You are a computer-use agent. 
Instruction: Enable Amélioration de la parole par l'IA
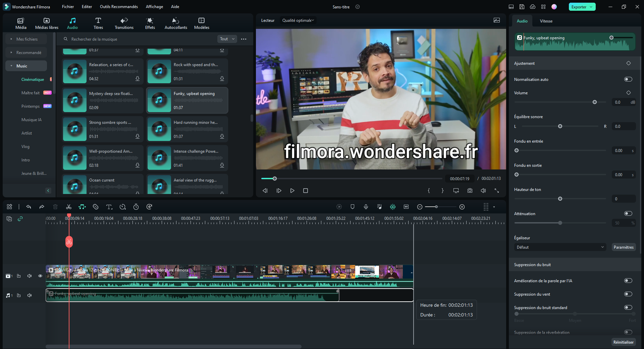tap(628, 281)
